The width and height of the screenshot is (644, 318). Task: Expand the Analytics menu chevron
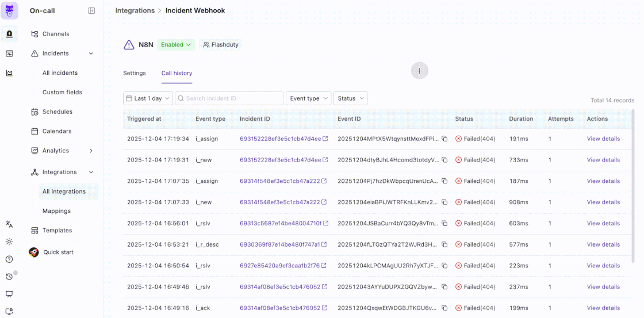[91, 151]
